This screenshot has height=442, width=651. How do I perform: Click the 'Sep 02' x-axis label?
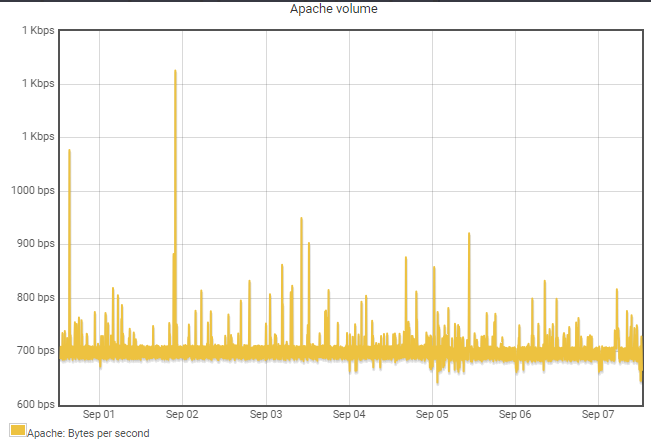182,414
